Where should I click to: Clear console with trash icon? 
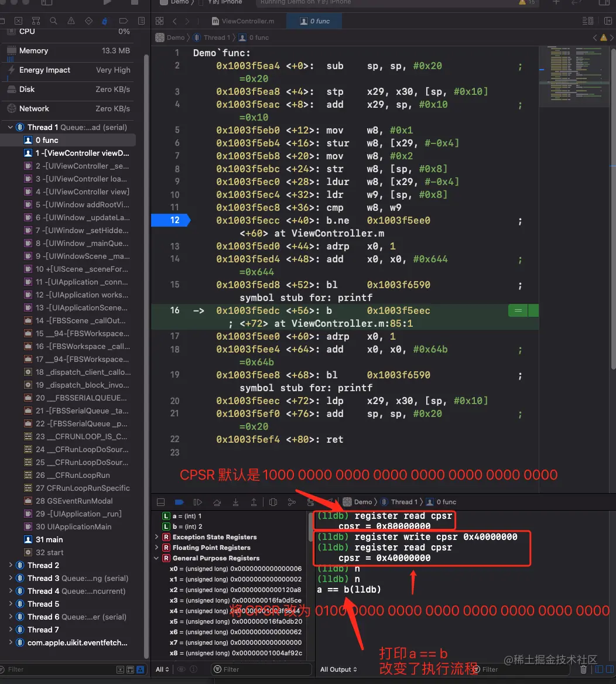click(x=583, y=669)
